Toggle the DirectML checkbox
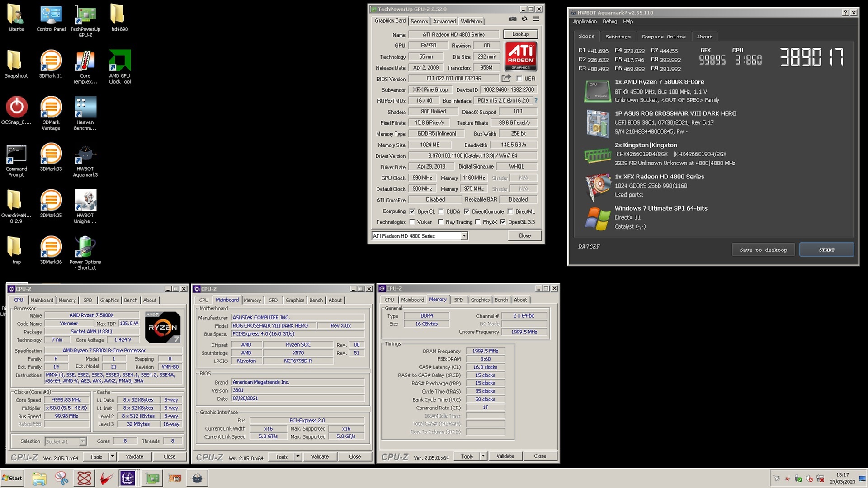Image resolution: width=868 pixels, height=488 pixels. point(510,211)
